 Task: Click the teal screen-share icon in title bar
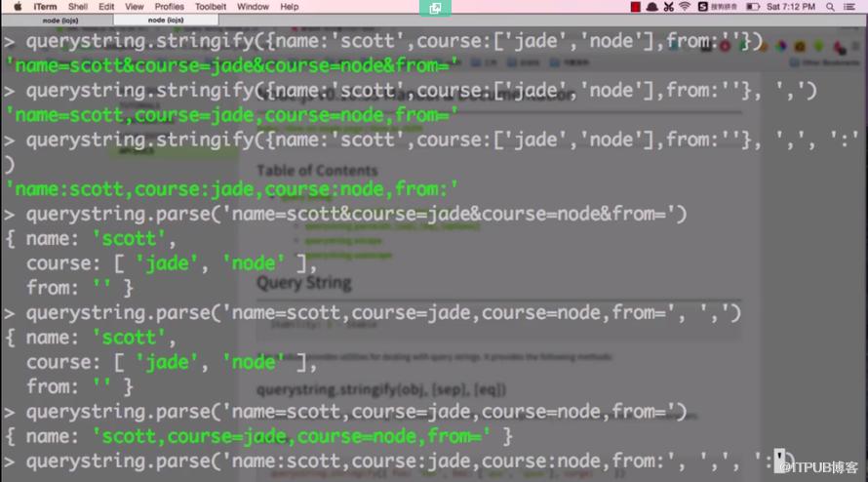435,8
